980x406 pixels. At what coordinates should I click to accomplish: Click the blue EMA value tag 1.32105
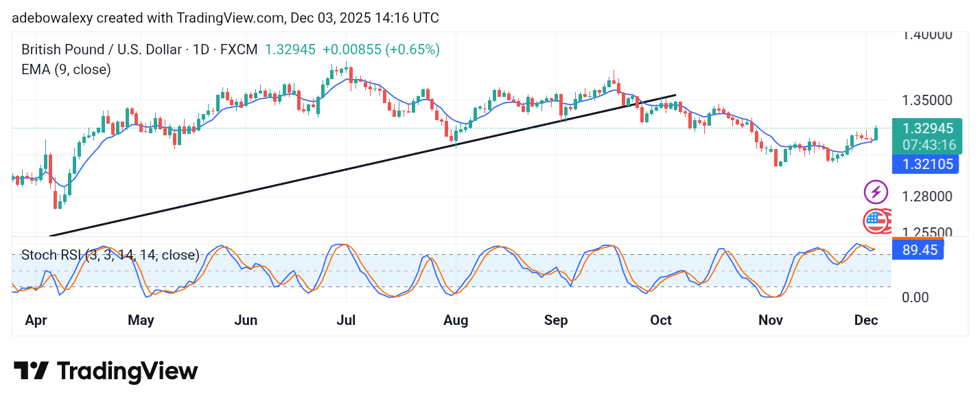pos(926,164)
